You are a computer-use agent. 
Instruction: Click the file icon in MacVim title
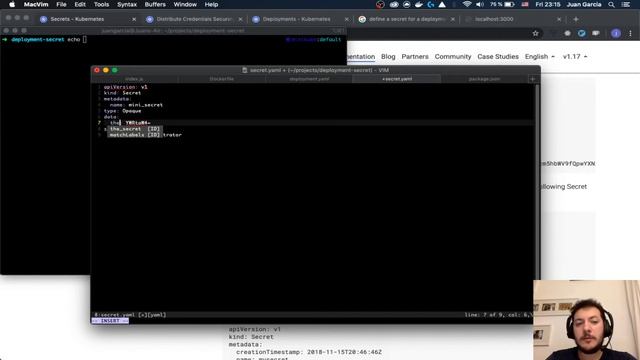point(245,70)
